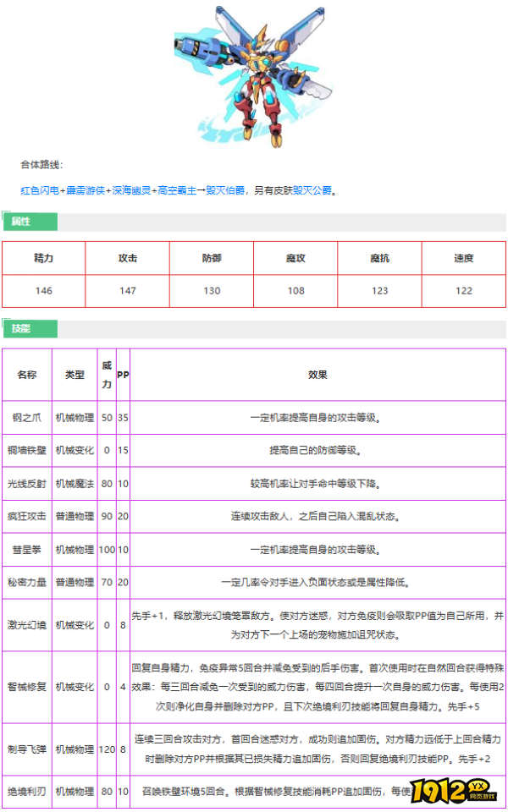
Task: Select the skill name 光线反射
Action: coord(27,484)
